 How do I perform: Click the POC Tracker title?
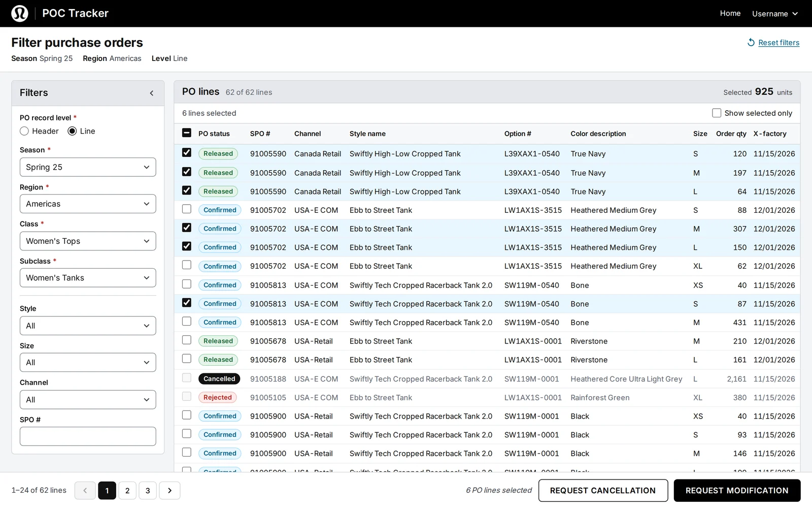pyautogui.click(x=75, y=13)
